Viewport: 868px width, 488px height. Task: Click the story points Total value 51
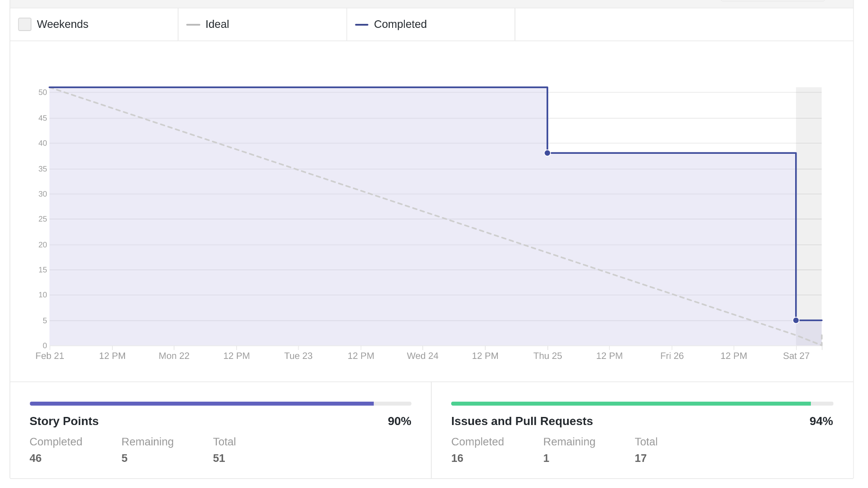[219, 458]
